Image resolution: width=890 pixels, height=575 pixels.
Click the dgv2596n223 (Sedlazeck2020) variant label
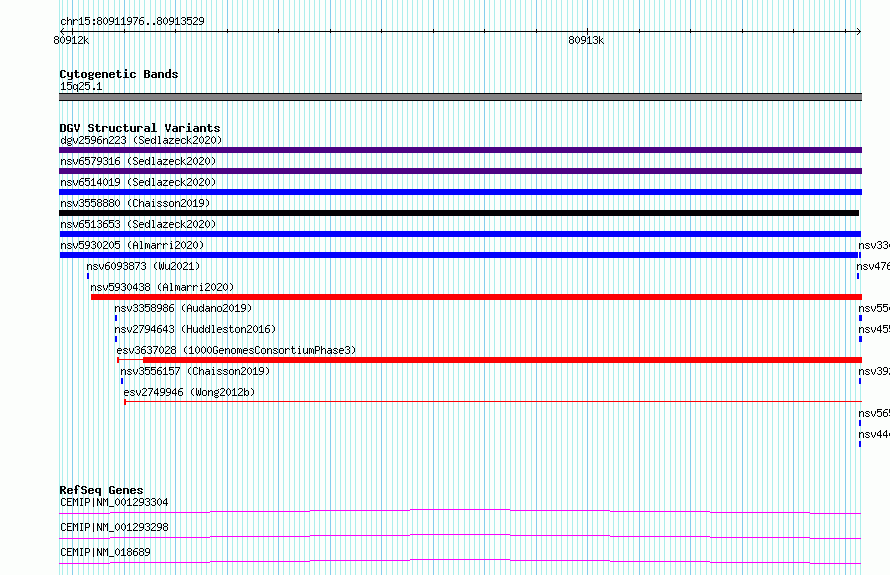[141, 140]
